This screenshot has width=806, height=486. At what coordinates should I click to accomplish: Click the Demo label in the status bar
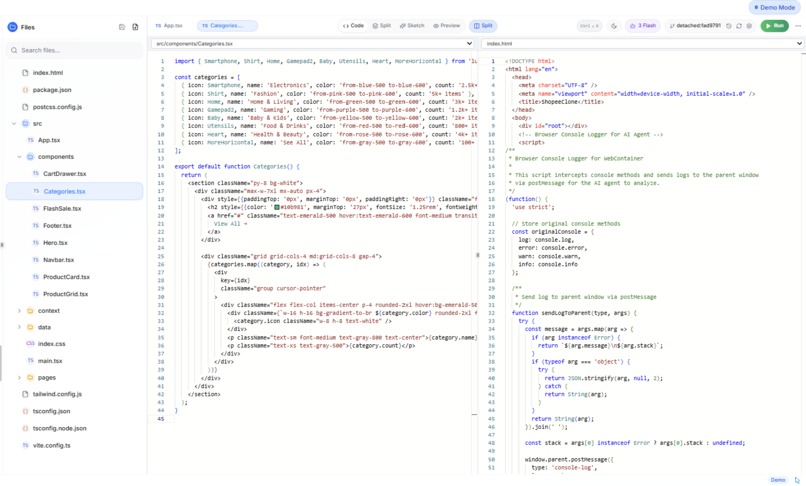pyautogui.click(x=778, y=480)
